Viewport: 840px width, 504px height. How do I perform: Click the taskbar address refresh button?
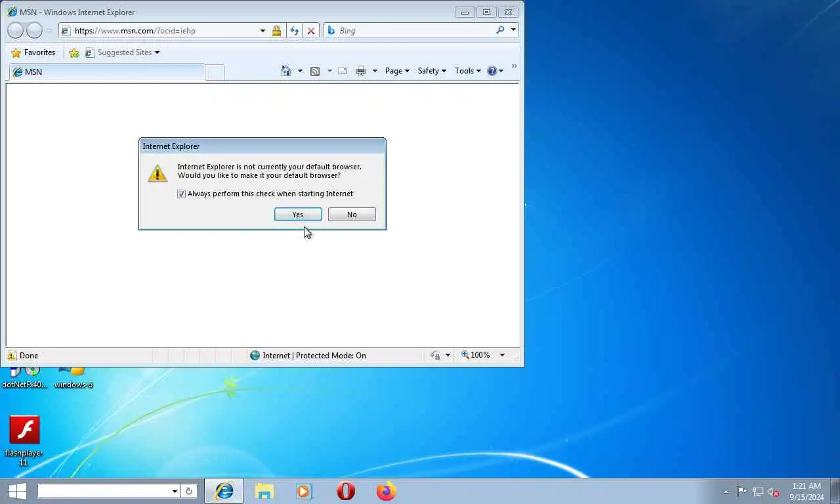coord(189,491)
